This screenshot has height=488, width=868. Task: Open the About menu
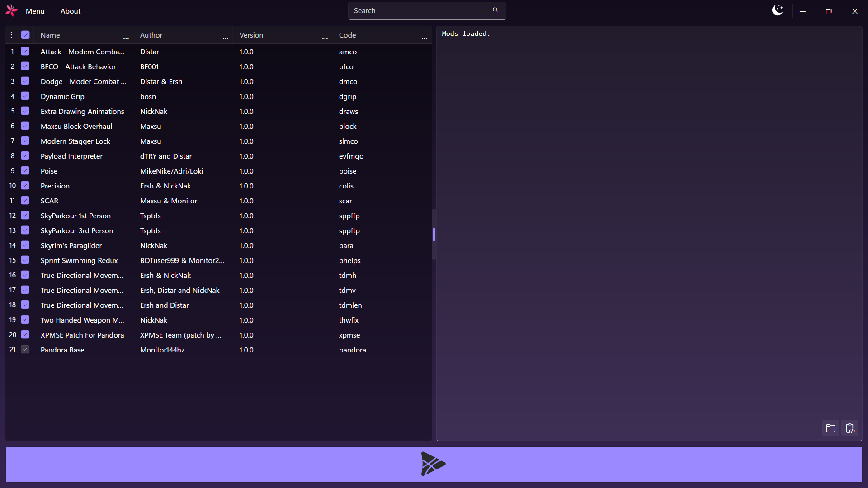click(71, 11)
